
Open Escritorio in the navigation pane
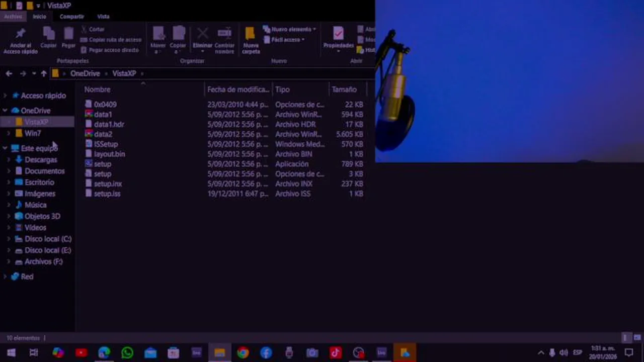tap(39, 183)
